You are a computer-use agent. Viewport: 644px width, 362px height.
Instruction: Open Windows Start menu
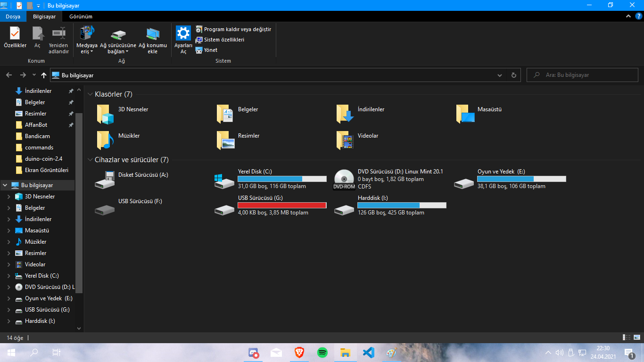(x=11, y=353)
